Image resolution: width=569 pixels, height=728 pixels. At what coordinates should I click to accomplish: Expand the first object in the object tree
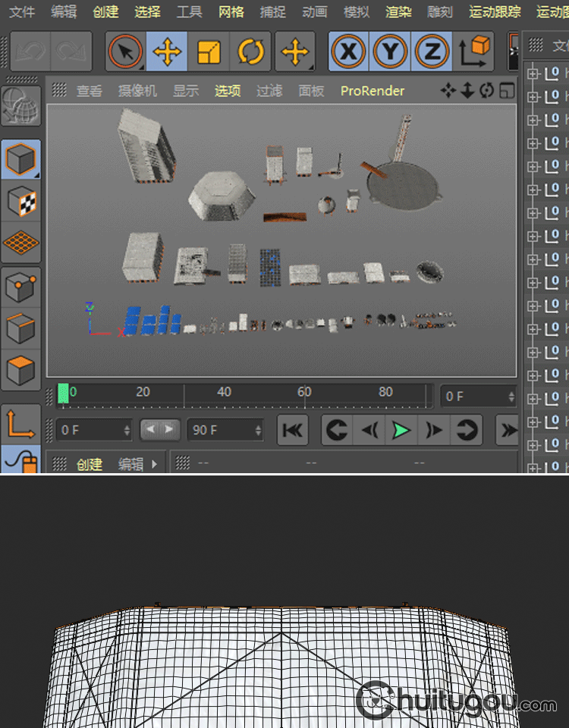click(x=533, y=74)
